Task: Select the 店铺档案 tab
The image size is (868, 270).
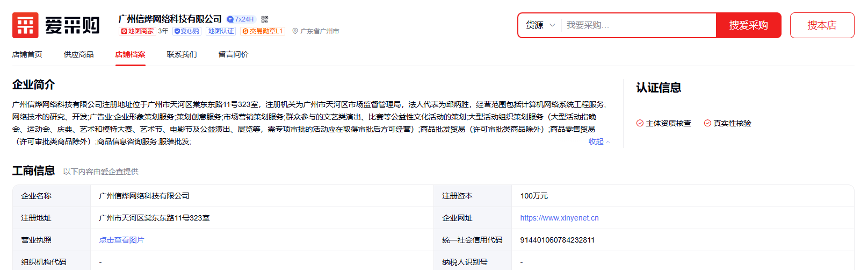Action: [131, 54]
